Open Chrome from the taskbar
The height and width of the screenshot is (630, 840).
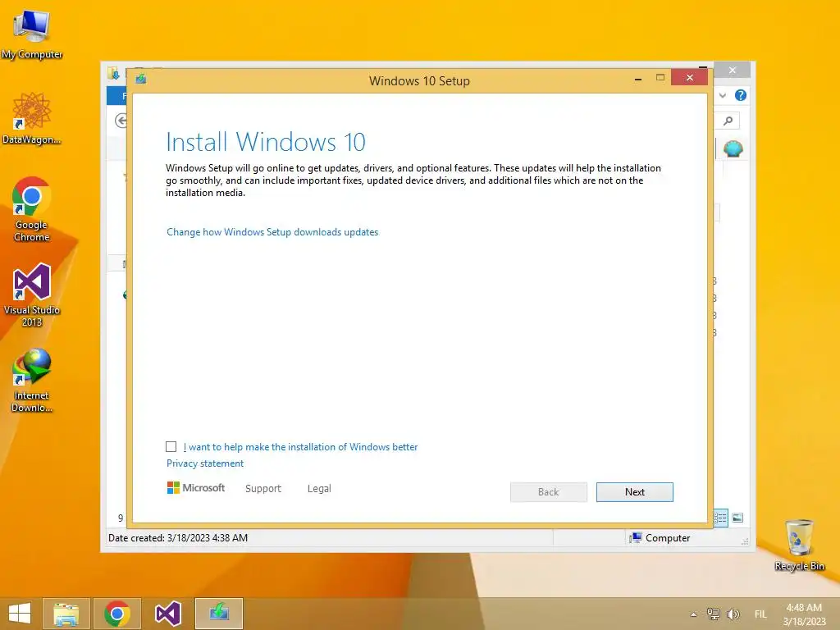pyautogui.click(x=117, y=614)
